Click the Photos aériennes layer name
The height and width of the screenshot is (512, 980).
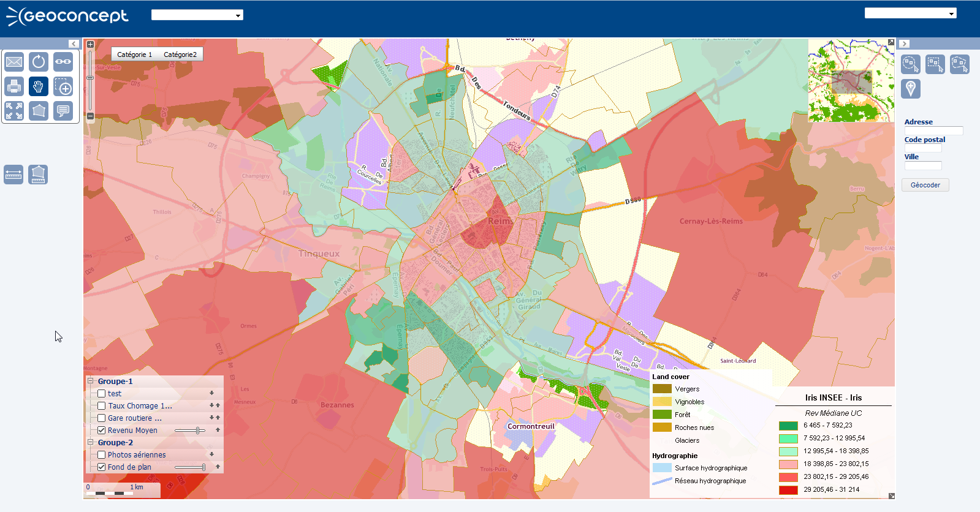coord(137,455)
